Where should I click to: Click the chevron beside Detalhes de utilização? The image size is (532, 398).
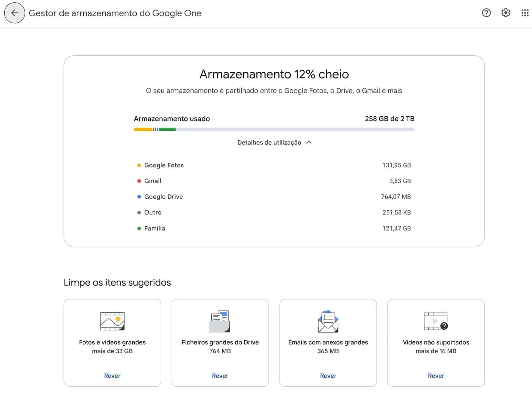coord(309,143)
